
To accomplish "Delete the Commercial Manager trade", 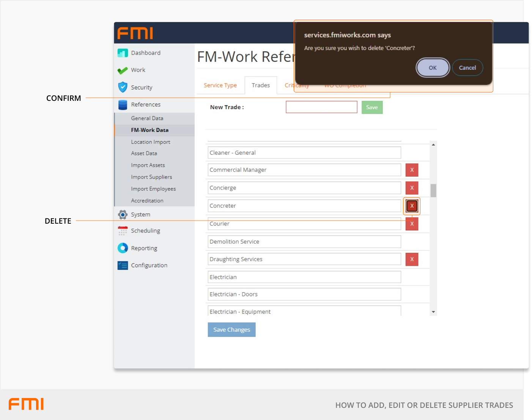I will point(412,170).
